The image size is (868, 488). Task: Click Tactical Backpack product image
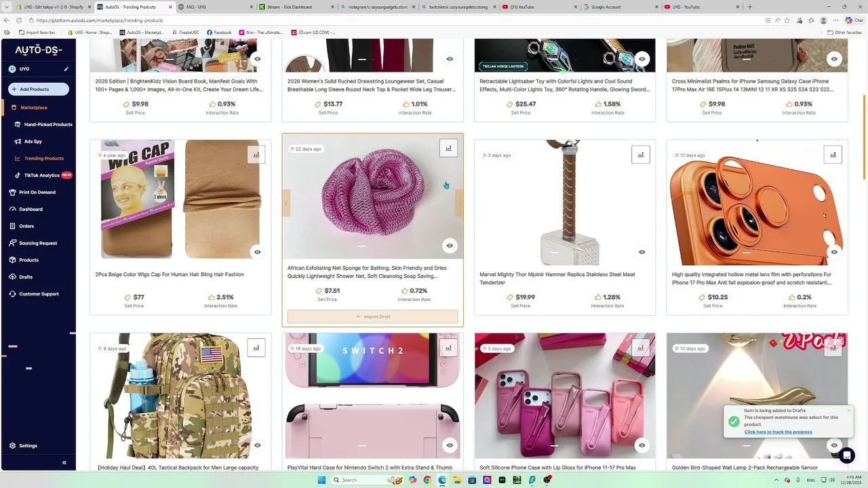coord(180,396)
